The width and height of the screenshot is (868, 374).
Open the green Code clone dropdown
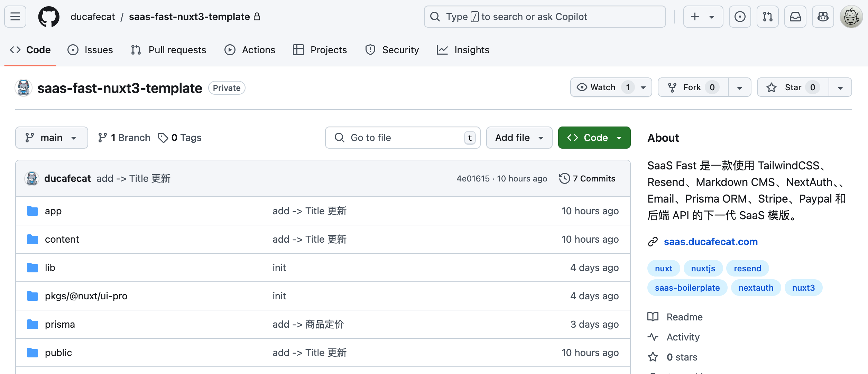point(594,138)
